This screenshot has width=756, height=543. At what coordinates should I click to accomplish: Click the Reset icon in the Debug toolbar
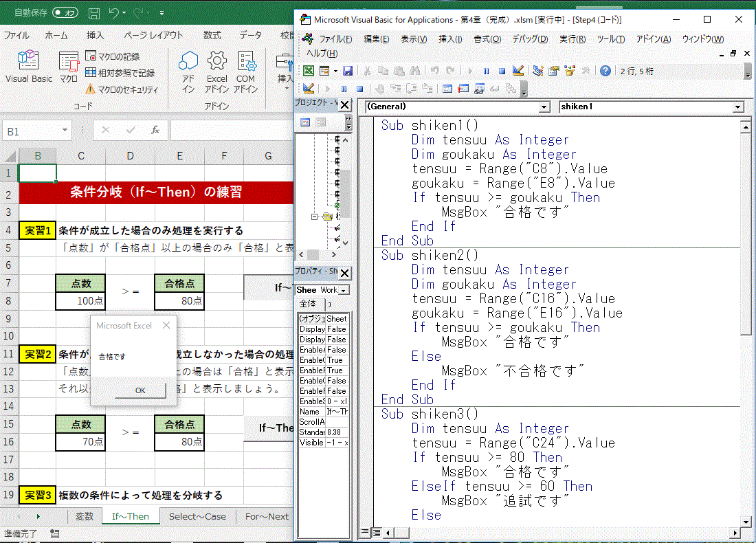pyautogui.click(x=359, y=89)
